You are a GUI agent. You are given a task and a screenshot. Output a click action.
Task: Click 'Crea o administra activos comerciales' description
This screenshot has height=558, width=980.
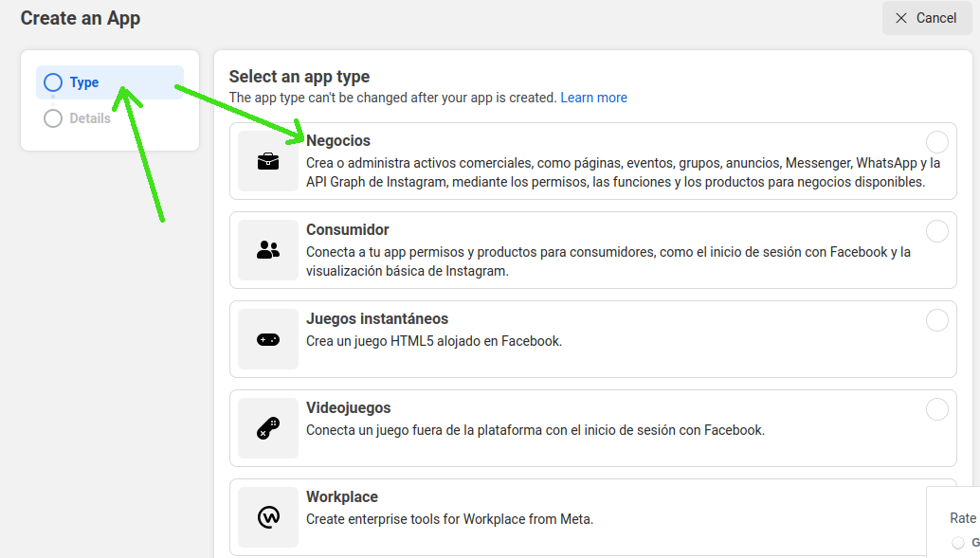623,172
